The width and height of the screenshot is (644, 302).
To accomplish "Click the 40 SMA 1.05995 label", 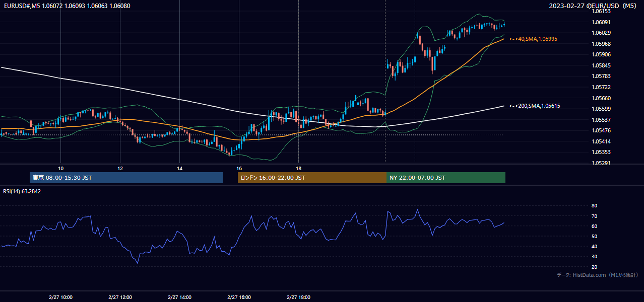I will coord(533,39).
